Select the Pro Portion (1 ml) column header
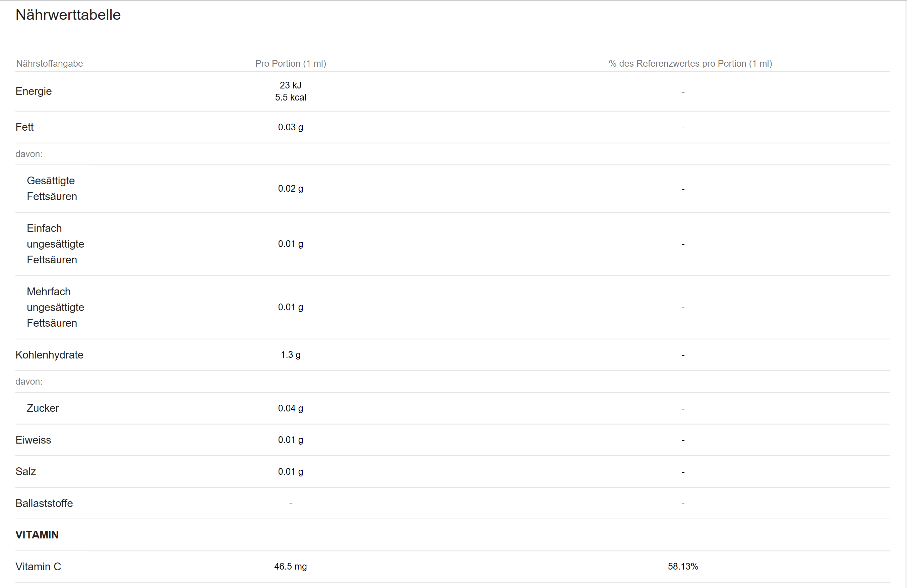Screen dimensions: 907x588 (290, 64)
